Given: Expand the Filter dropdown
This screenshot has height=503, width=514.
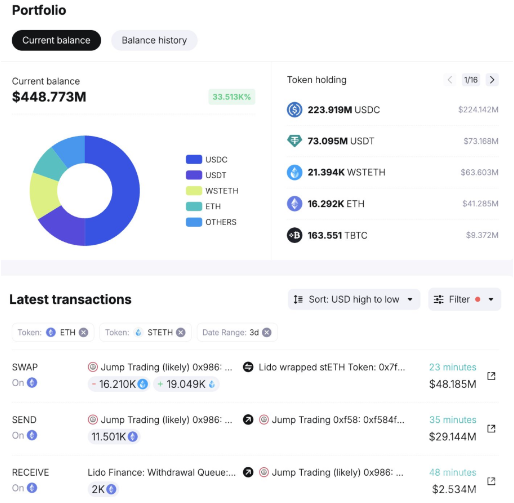Looking at the screenshot, I should click(464, 299).
